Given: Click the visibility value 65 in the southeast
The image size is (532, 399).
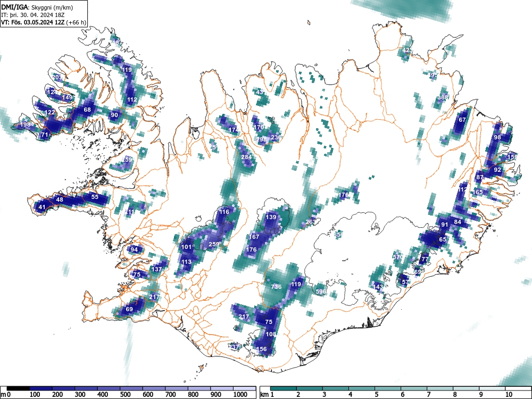Looking at the screenshot, I should point(443,239).
